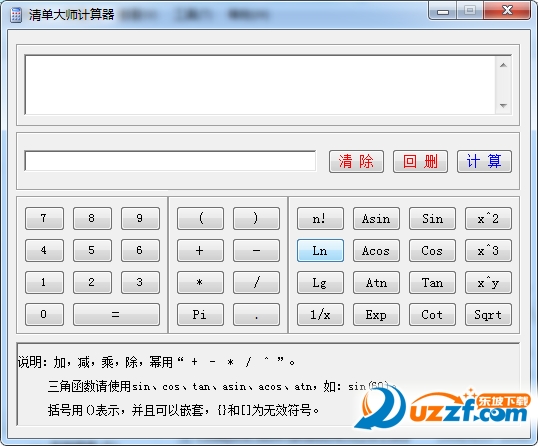Viewport: 538px width, 446px height.
Task: Click the up arrow of the result area scrollbar
Action: (503, 65)
